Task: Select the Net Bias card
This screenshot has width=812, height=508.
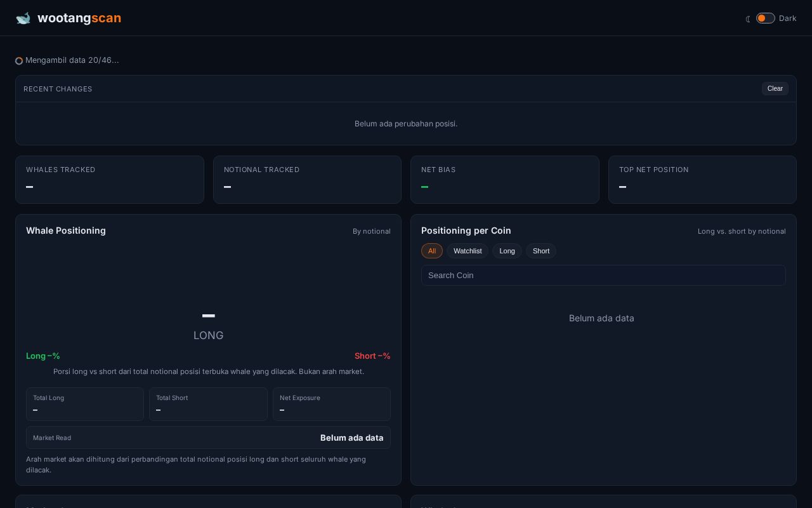Action: tap(505, 180)
